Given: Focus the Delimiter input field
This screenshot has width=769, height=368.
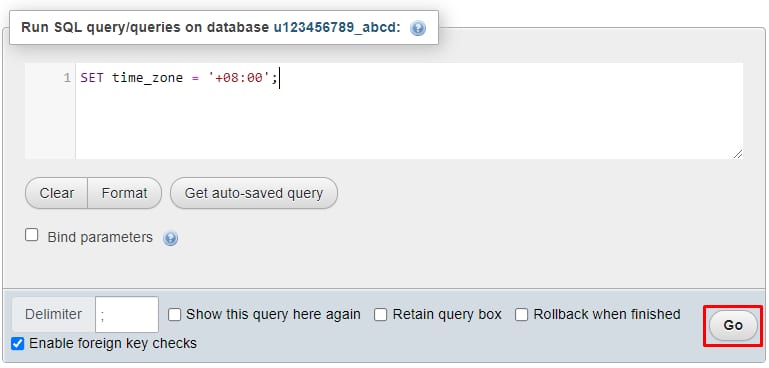Looking at the screenshot, I should point(127,315).
